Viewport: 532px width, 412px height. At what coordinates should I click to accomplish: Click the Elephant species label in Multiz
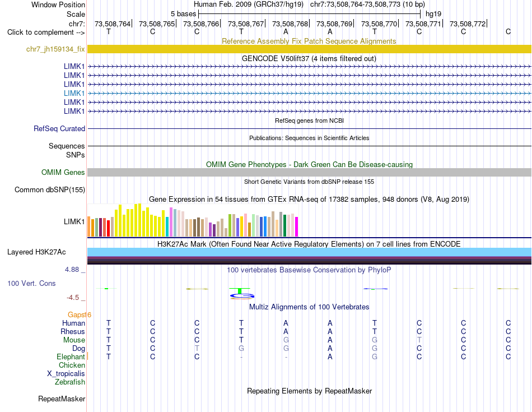(x=71, y=357)
